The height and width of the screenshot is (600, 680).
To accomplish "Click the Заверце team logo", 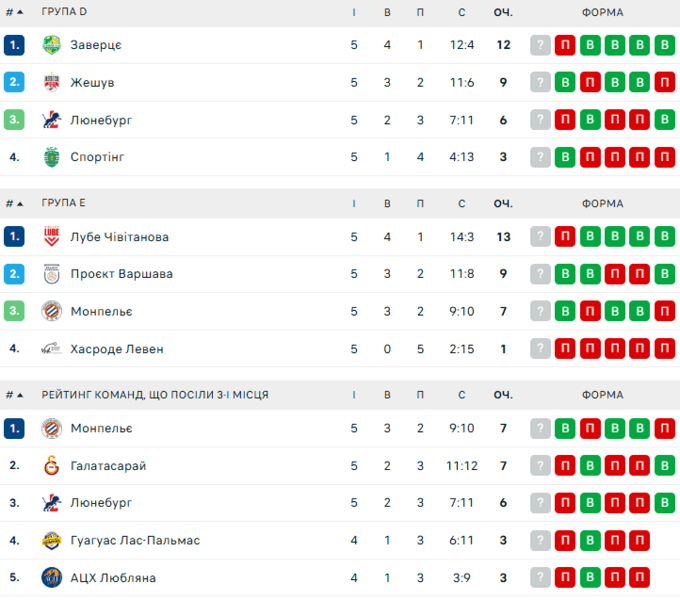I will pos(52,45).
